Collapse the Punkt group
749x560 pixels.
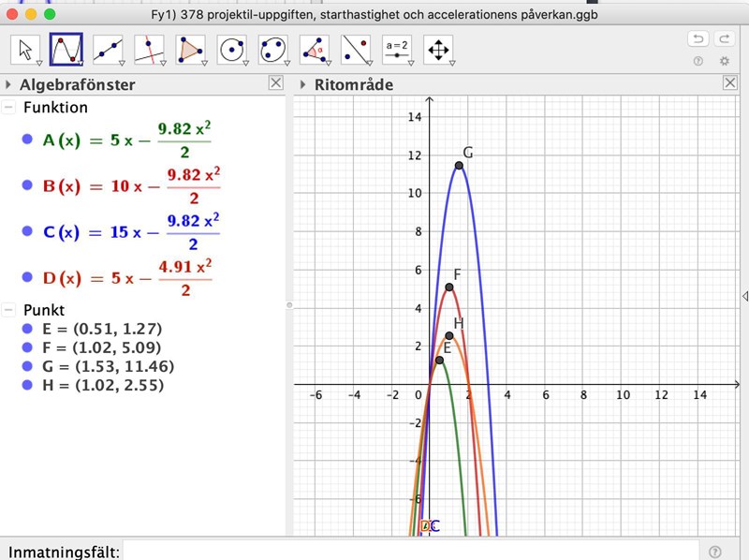(x=9, y=309)
